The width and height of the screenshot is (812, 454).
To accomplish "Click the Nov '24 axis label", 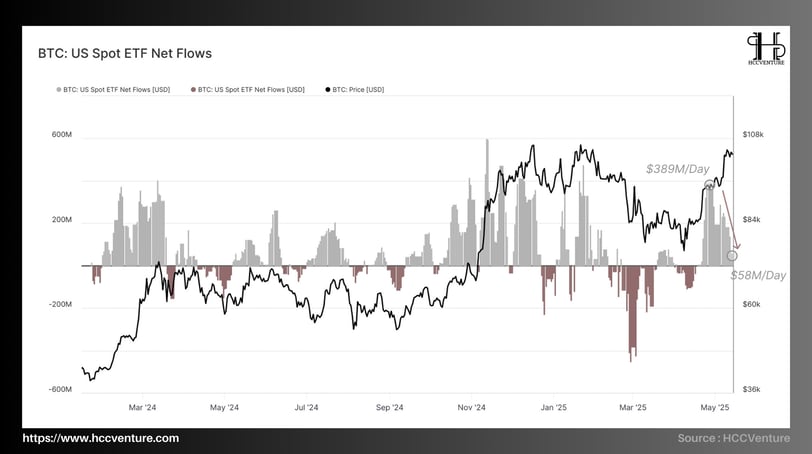I will pos(471,407).
